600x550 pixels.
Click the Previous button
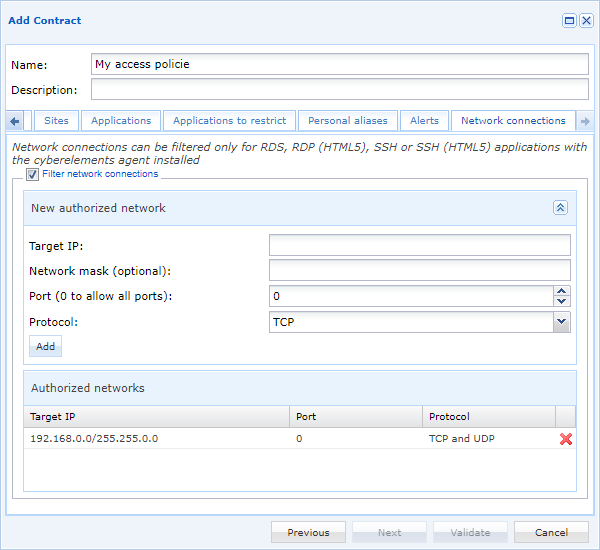[308, 533]
